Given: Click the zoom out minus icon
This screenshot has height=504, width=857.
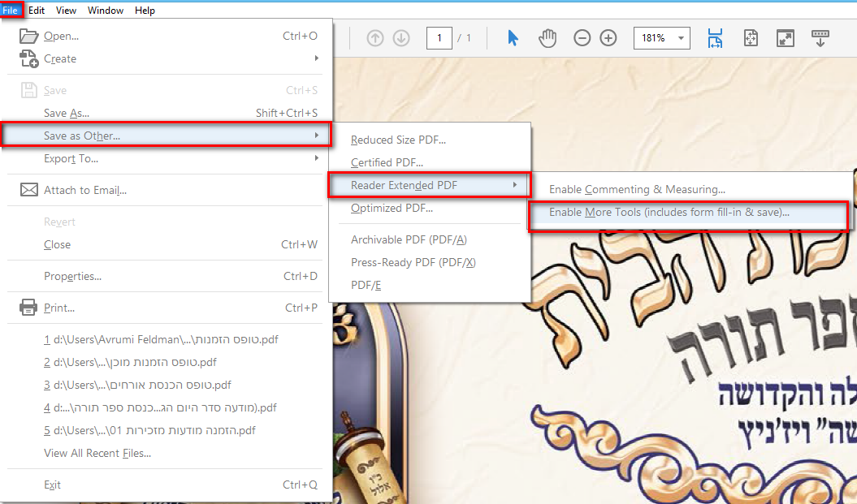Looking at the screenshot, I should 582,38.
